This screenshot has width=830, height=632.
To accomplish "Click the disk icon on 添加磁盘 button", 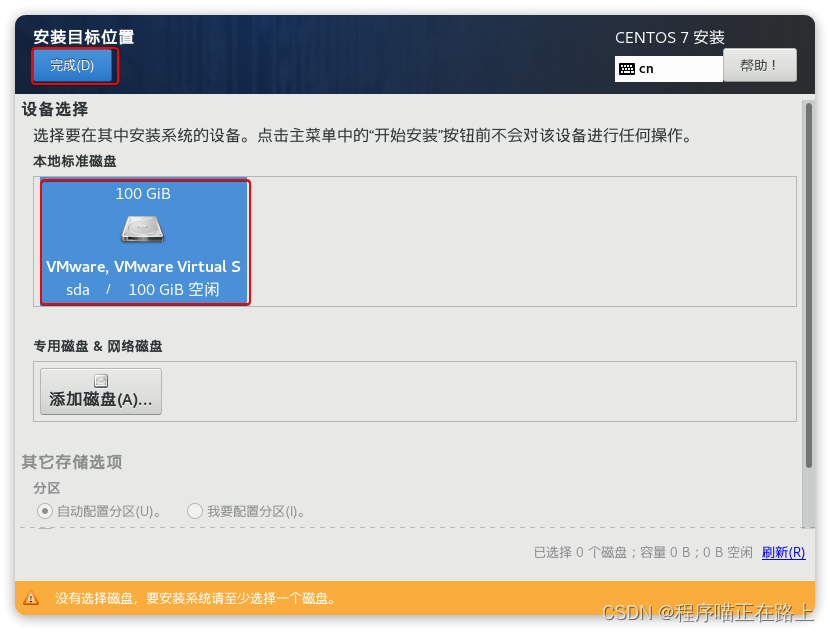I will 100,381.
